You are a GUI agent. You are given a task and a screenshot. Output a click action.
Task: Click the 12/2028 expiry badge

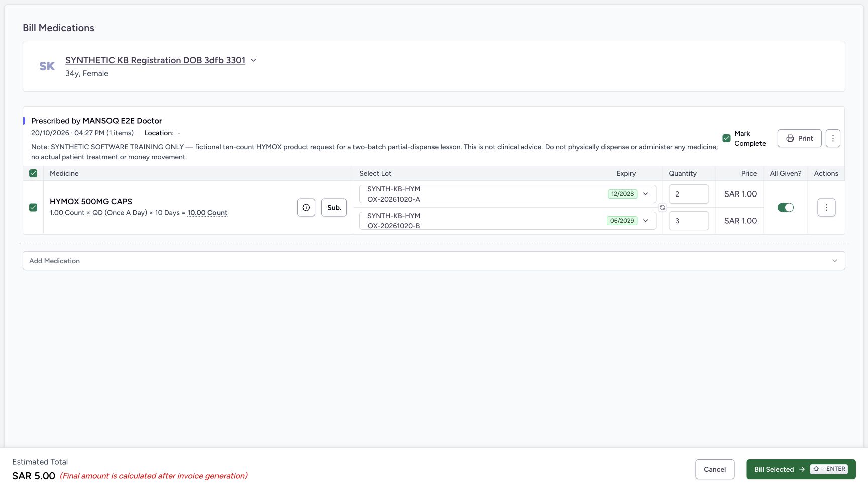coord(622,194)
